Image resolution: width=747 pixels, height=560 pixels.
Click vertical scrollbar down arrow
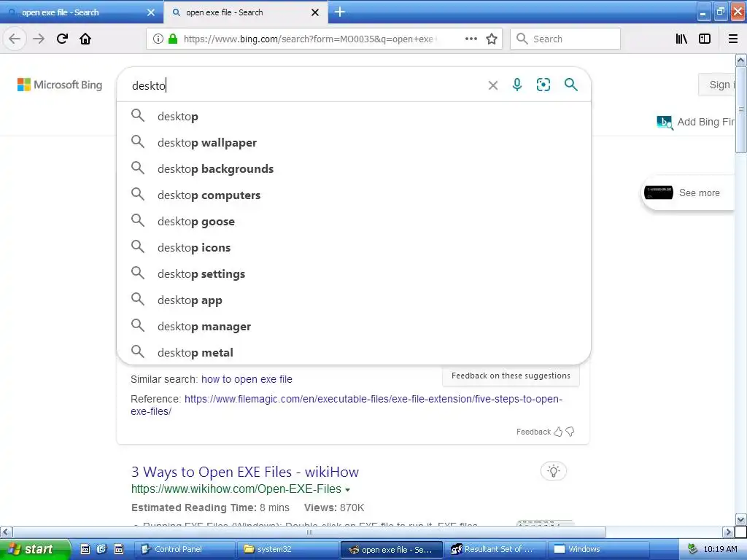(741, 519)
